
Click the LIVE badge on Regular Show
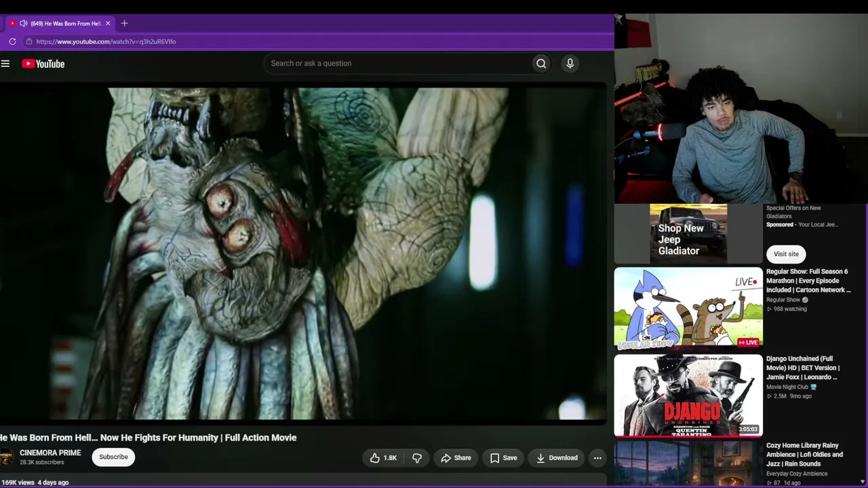pyautogui.click(x=747, y=342)
